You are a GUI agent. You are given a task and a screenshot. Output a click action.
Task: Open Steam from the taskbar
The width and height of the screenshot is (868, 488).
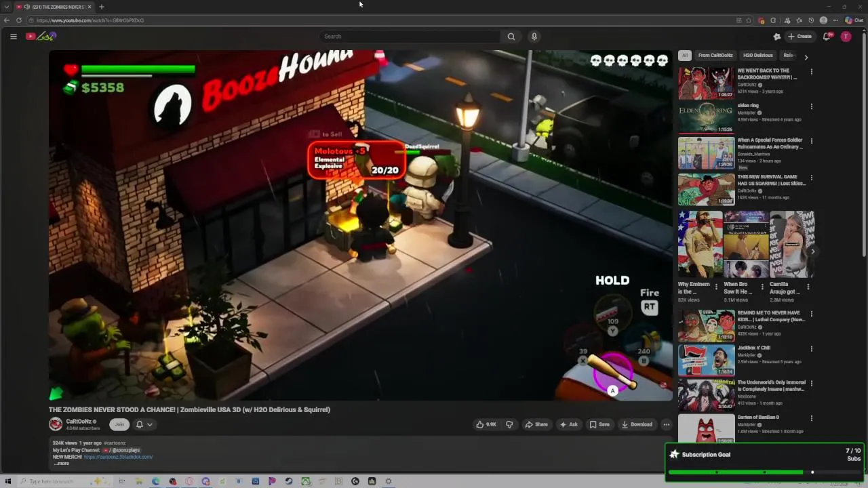coord(289,481)
